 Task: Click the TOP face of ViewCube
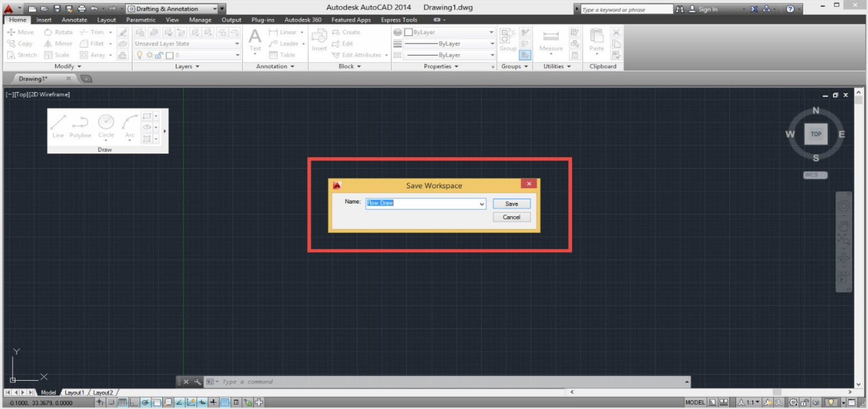tap(815, 134)
